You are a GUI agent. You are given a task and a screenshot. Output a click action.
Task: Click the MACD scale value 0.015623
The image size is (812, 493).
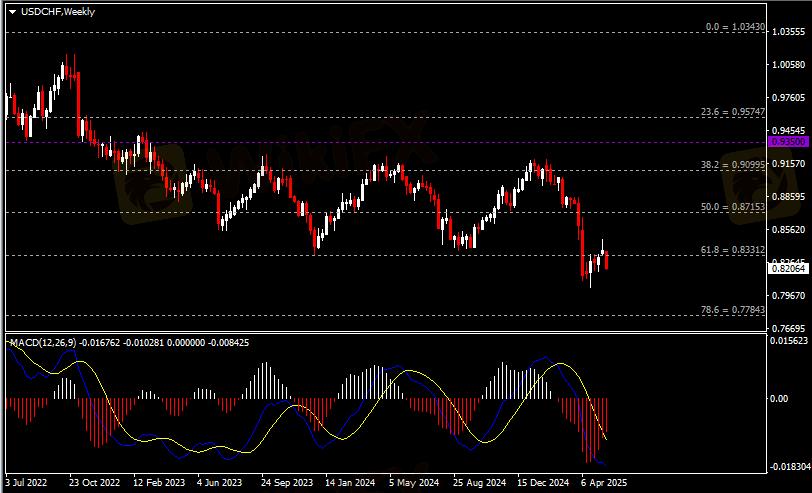790,340
